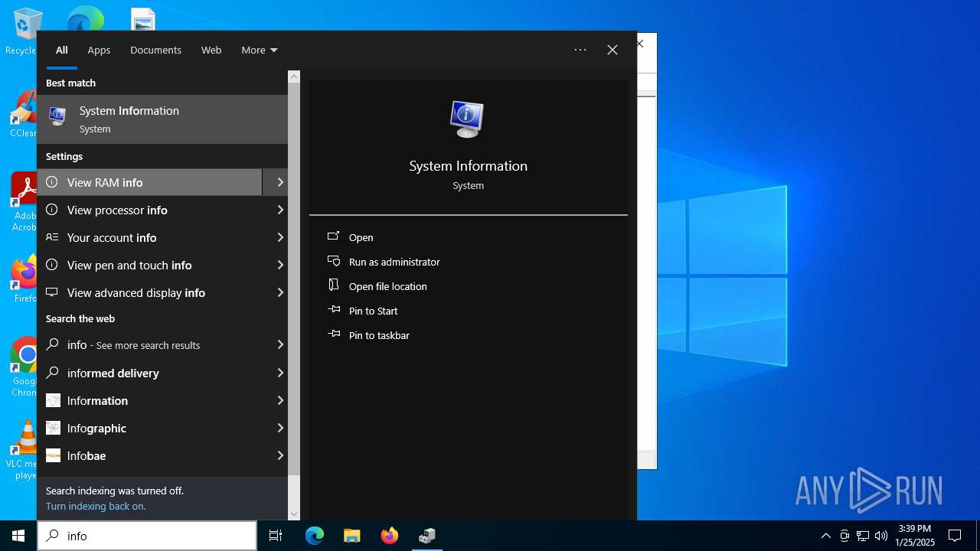Close the search panel with X
The width and height of the screenshot is (980, 551).
(612, 50)
